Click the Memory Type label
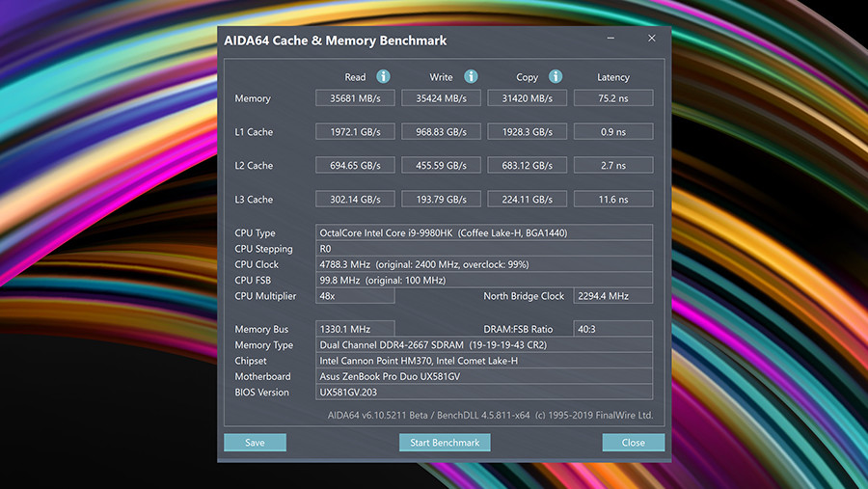Screen dimensions: 868x489 click(x=263, y=345)
